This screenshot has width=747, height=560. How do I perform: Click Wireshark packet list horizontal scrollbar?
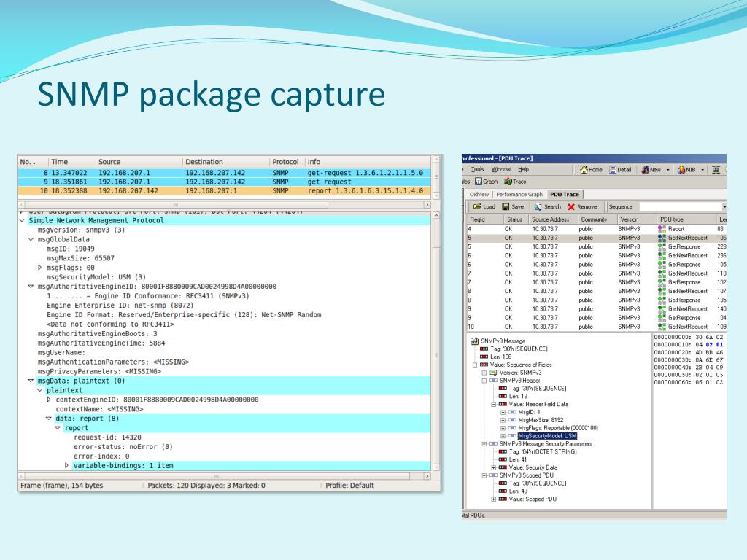(225, 205)
